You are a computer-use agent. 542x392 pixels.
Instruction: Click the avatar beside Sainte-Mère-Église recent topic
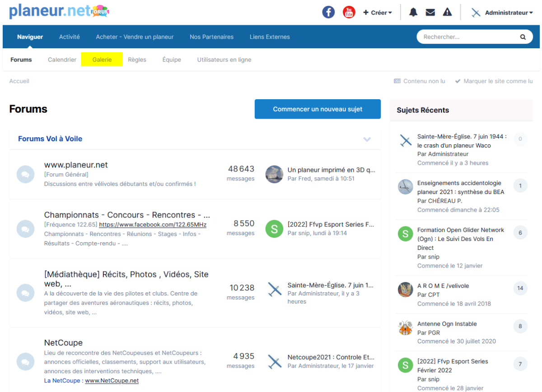click(x=406, y=141)
